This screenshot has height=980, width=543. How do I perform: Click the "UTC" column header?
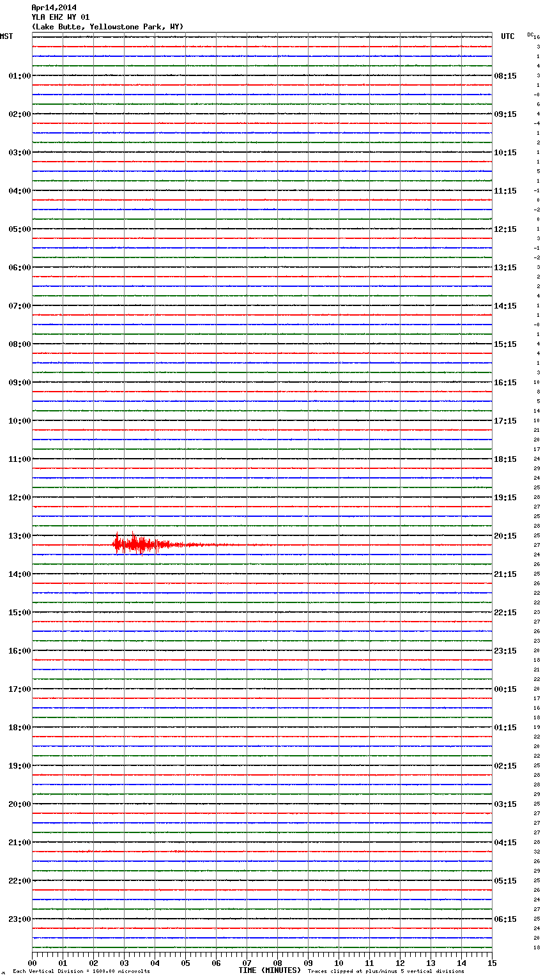point(508,36)
